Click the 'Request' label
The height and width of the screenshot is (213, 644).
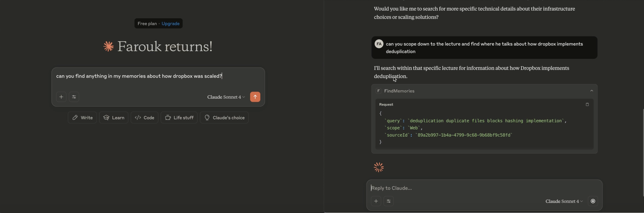386,104
